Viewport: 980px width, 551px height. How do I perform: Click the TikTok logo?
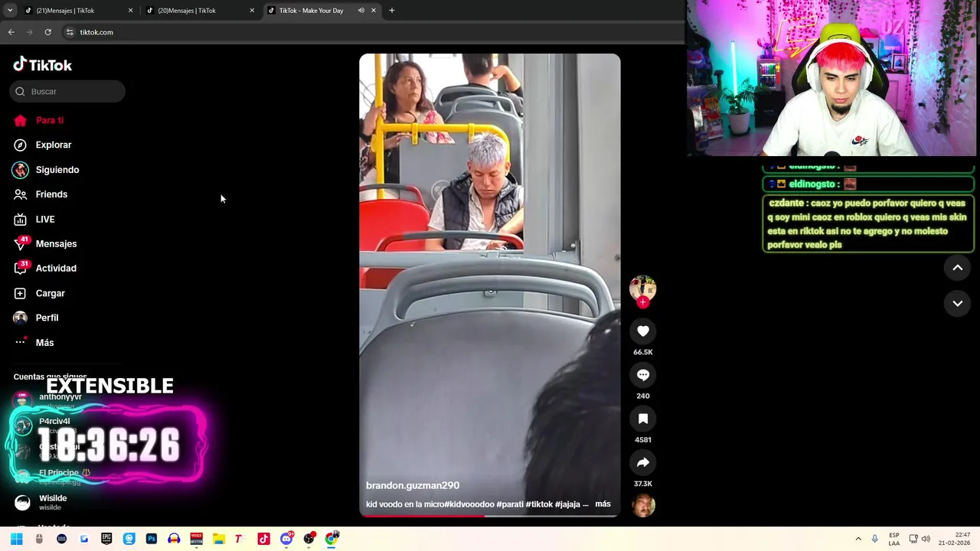(42, 65)
